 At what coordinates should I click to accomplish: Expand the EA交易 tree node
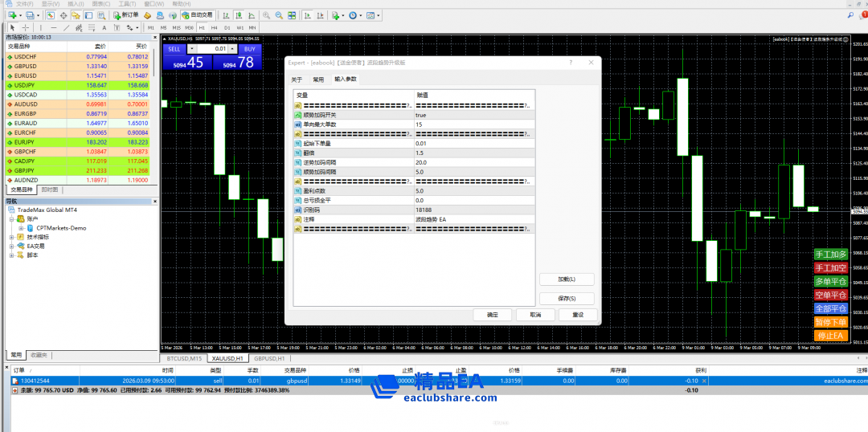pos(11,247)
